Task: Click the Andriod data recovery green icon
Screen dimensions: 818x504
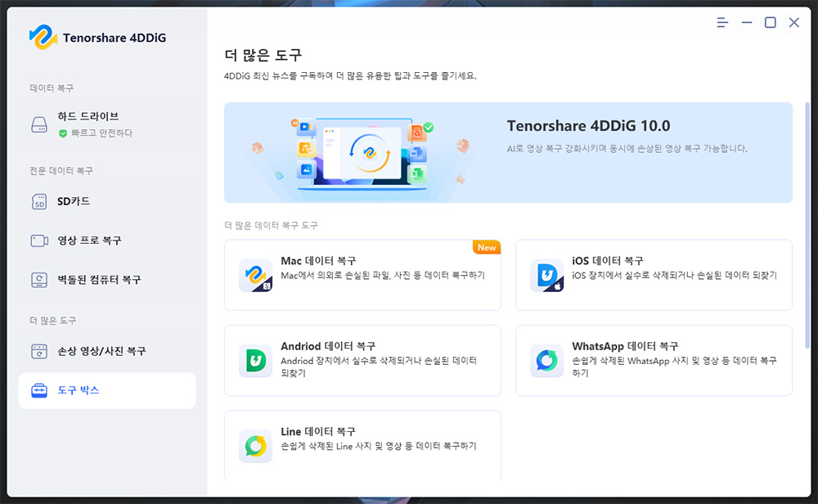Action: (255, 361)
